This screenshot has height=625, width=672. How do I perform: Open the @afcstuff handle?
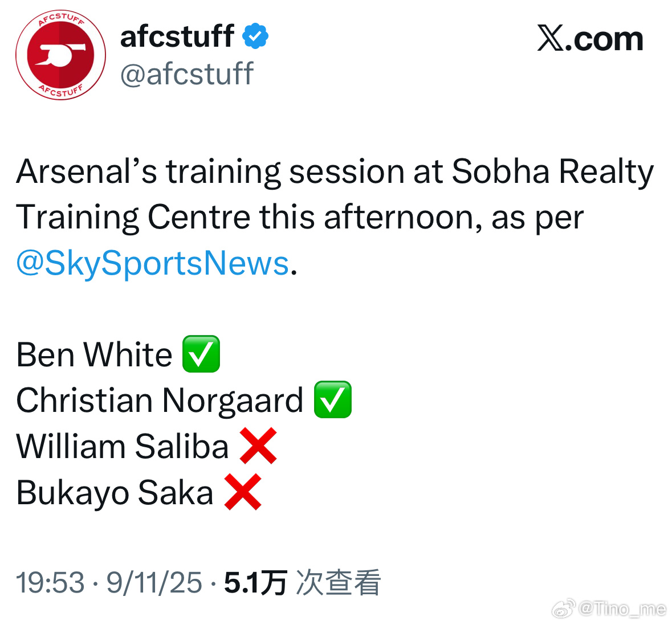(x=188, y=74)
